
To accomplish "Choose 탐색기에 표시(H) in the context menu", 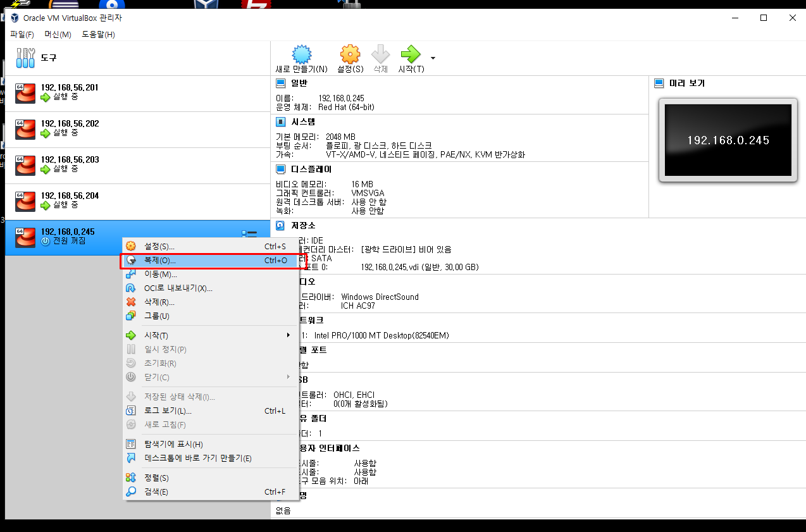I will click(x=211, y=444).
